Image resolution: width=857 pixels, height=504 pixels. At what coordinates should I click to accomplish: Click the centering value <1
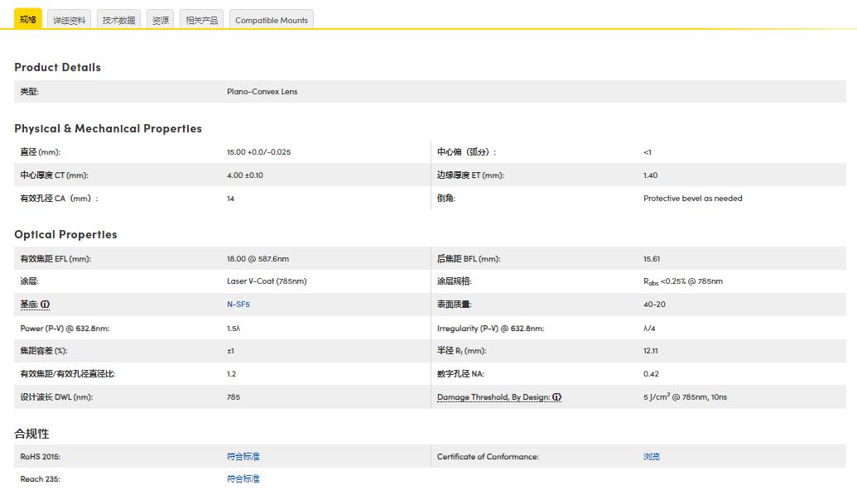(x=648, y=151)
